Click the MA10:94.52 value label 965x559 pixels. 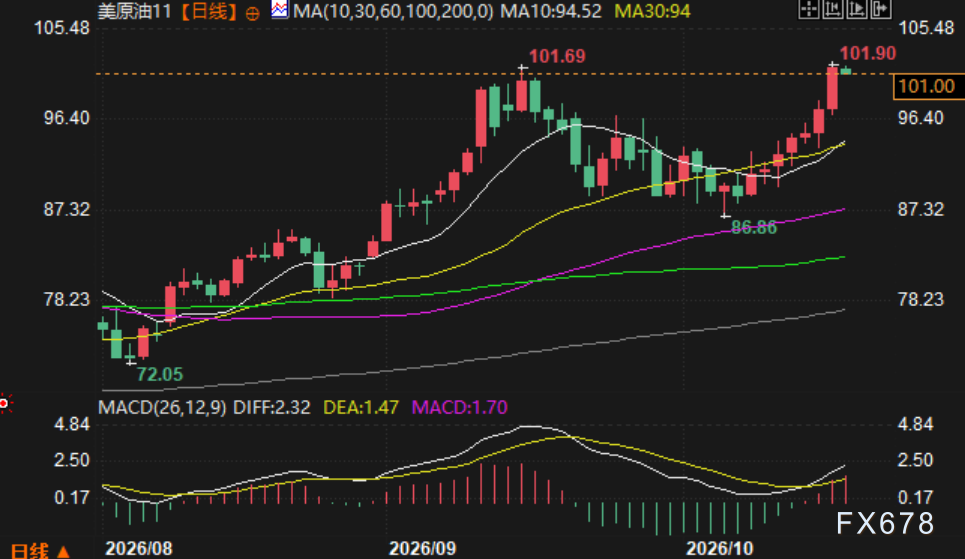coord(551,12)
